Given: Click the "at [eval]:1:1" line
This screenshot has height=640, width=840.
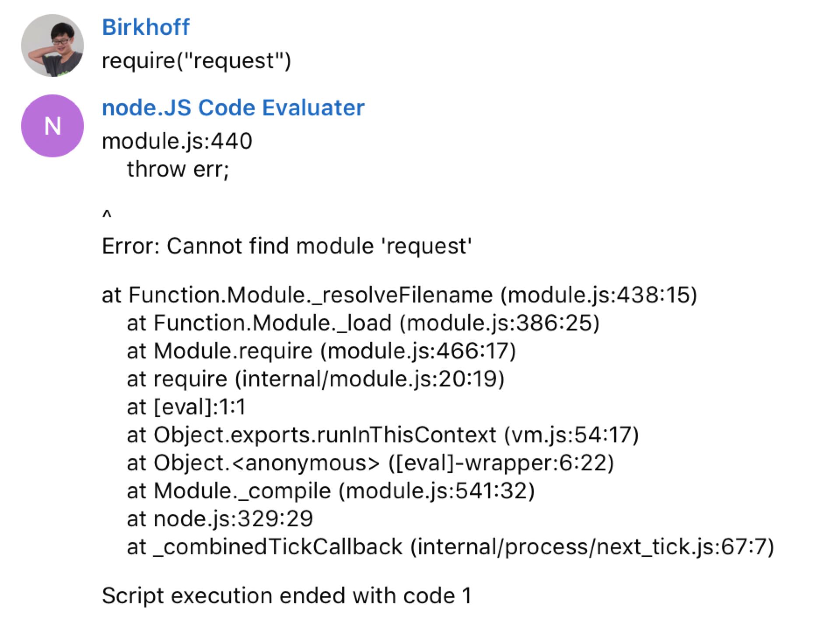Looking at the screenshot, I should [186, 407].
